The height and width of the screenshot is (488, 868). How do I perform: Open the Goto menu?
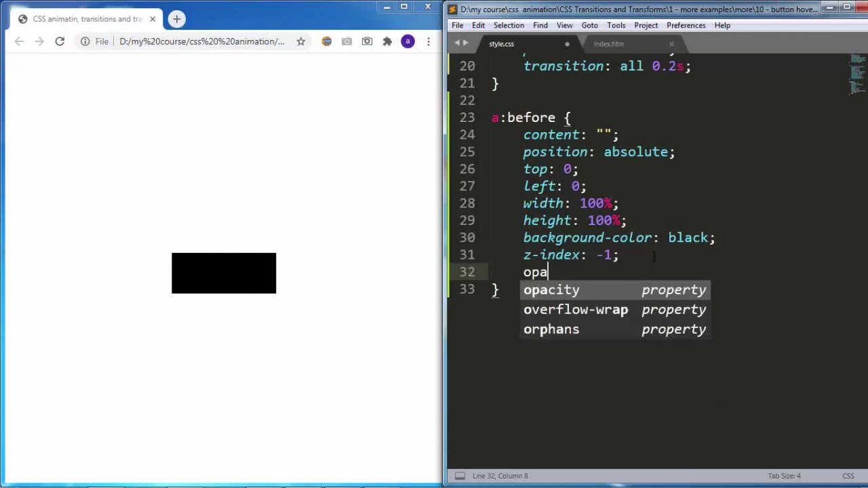[589, 25]
